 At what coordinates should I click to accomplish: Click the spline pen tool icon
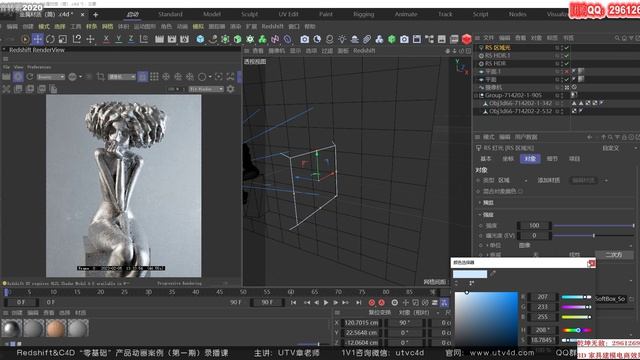[x=213, y=39]
